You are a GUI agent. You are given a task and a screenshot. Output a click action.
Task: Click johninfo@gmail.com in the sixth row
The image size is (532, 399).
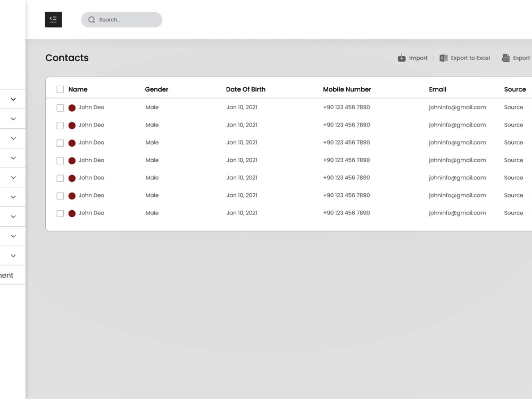click(458, 195)
